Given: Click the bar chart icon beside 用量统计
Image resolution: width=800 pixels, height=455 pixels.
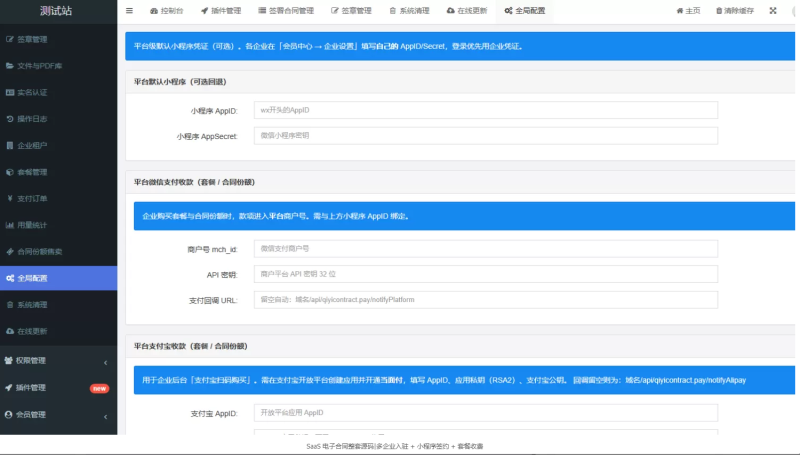Looking at the screenshot, I should 10,225.
